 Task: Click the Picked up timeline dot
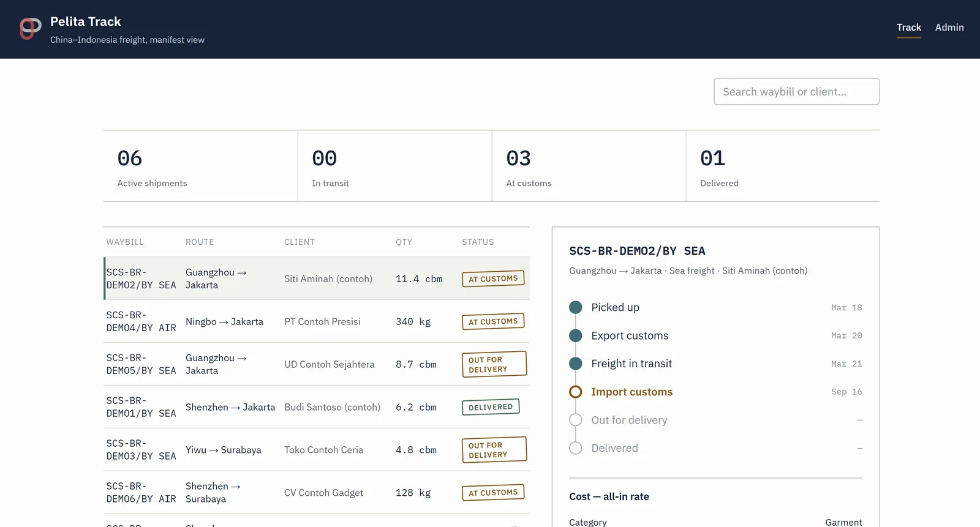click(x=576, y=307)
